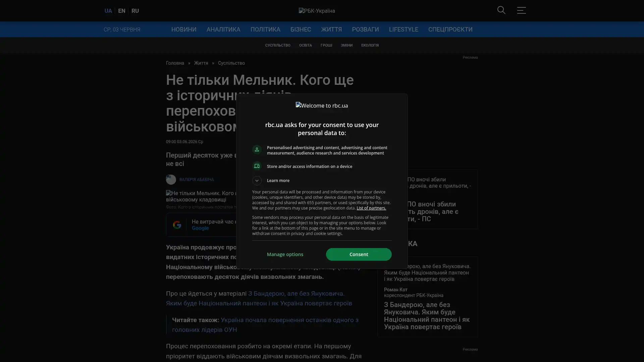The width and height of the screenshot is (644, 362).
Task: Open the СПЕЦПРОЄКТИ menu
Action: tap(450, 29)
